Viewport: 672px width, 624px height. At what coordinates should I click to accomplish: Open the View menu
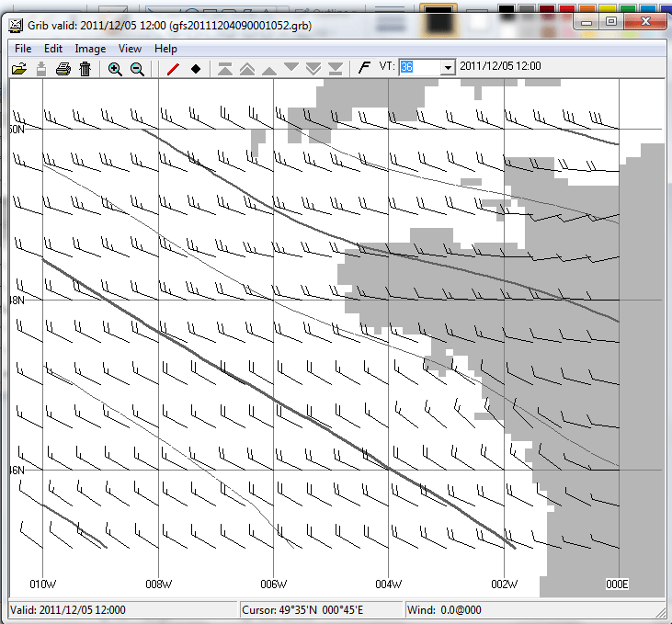click(x=130, y=49)
